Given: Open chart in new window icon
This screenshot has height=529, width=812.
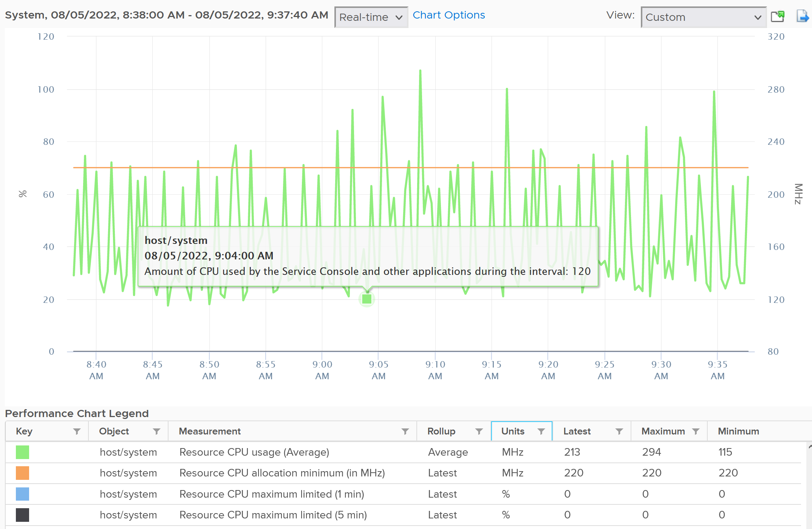Looking at the screenshot, I should 778,16.
